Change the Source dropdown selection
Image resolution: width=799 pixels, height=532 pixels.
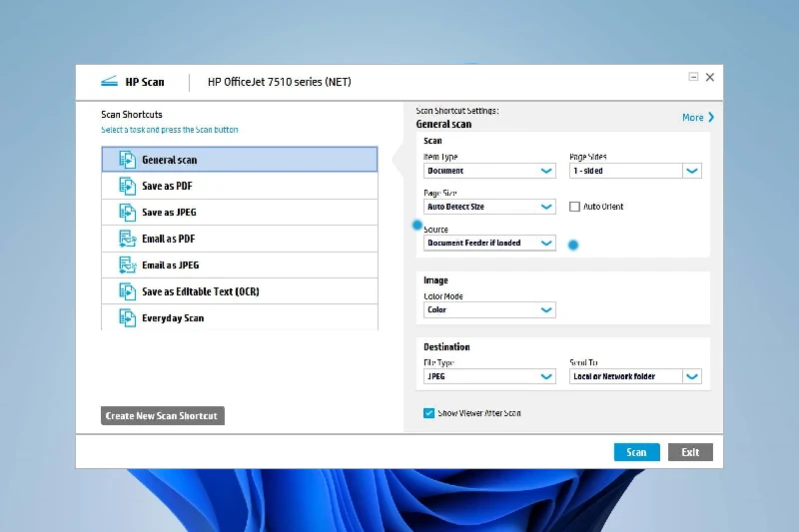(489, 243)
